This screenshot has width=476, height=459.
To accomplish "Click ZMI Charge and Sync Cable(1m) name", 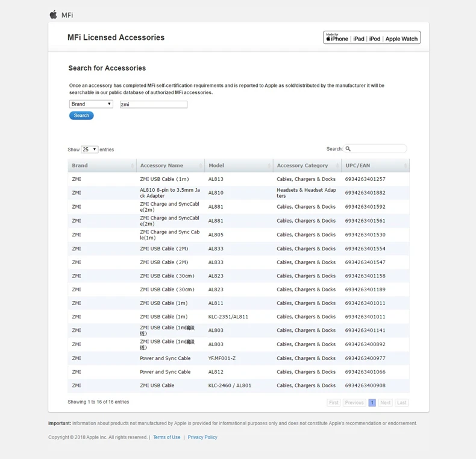I will pyautogui.click(x=170, y=235).
